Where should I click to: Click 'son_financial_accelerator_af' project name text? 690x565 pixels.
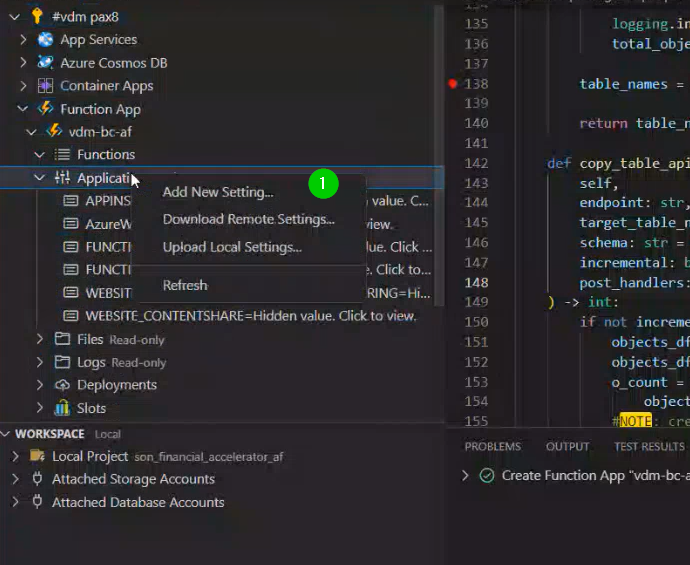point(209,457)
